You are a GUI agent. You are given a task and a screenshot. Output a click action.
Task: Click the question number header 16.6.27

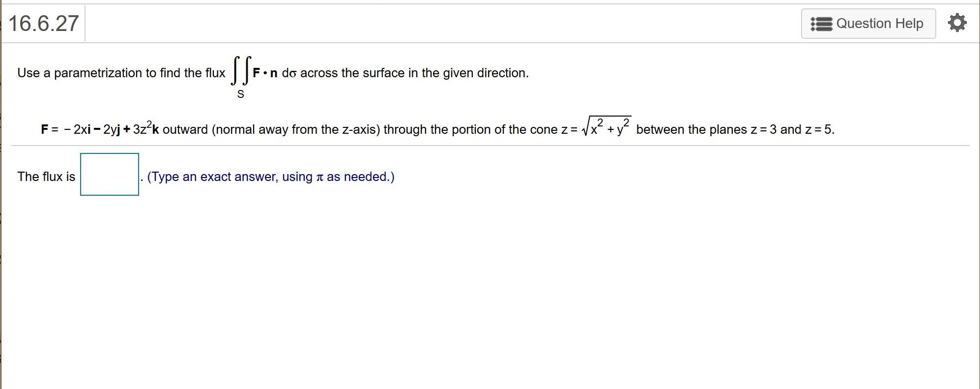(x=44, y=22)
